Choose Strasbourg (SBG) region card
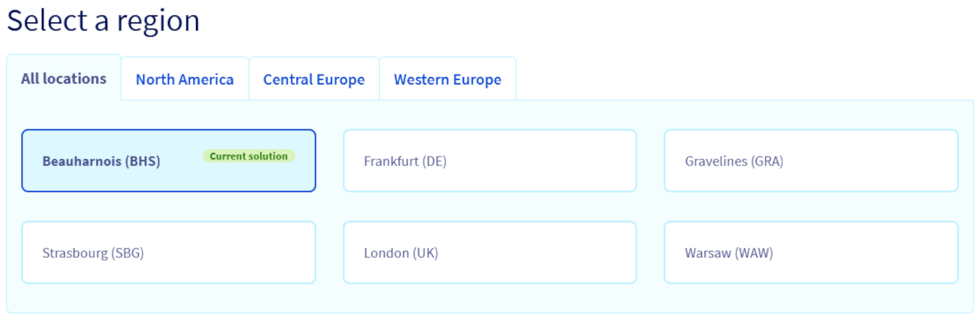980x323 pixels. point(168,252)
